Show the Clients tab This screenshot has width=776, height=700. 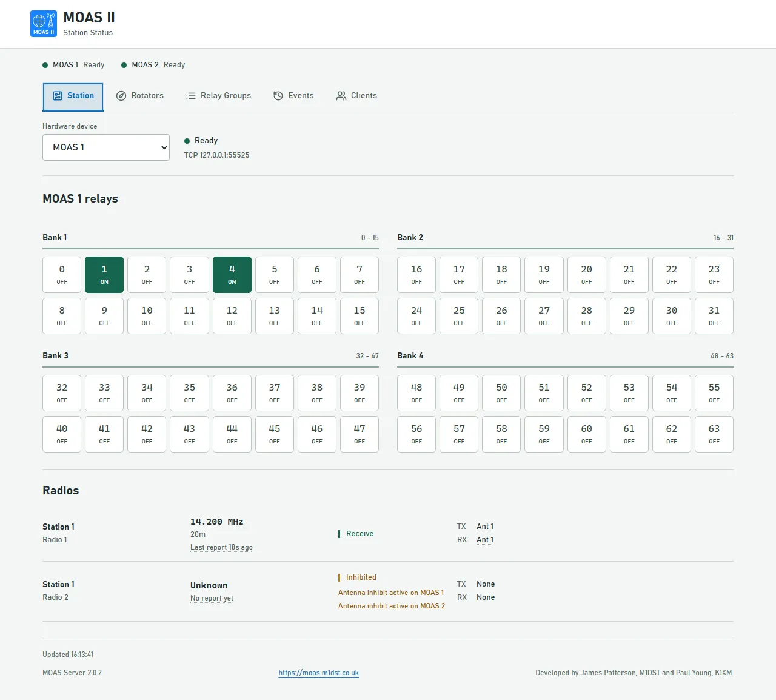coord(356,96)
